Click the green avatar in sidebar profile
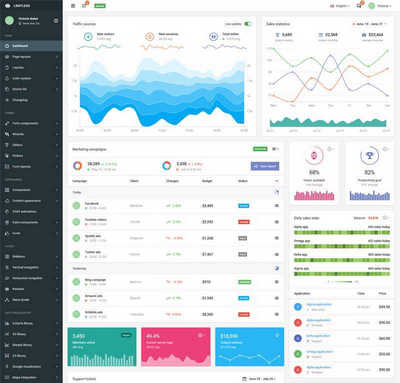Screen dimensions: 400x383 (9, 20)
